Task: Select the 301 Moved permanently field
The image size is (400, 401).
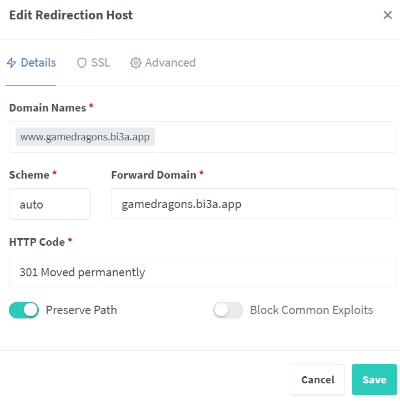Action: 203,272
